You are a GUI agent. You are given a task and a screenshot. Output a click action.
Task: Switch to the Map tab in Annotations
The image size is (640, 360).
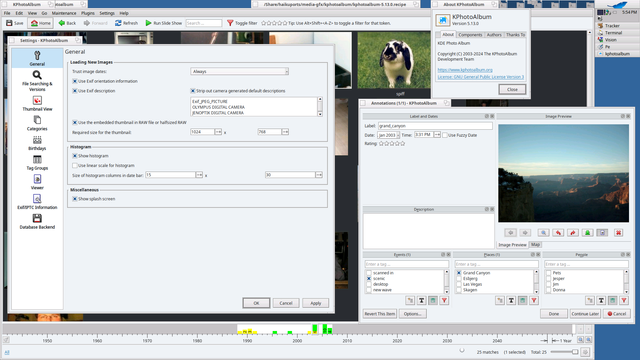[x=536, y=244]
